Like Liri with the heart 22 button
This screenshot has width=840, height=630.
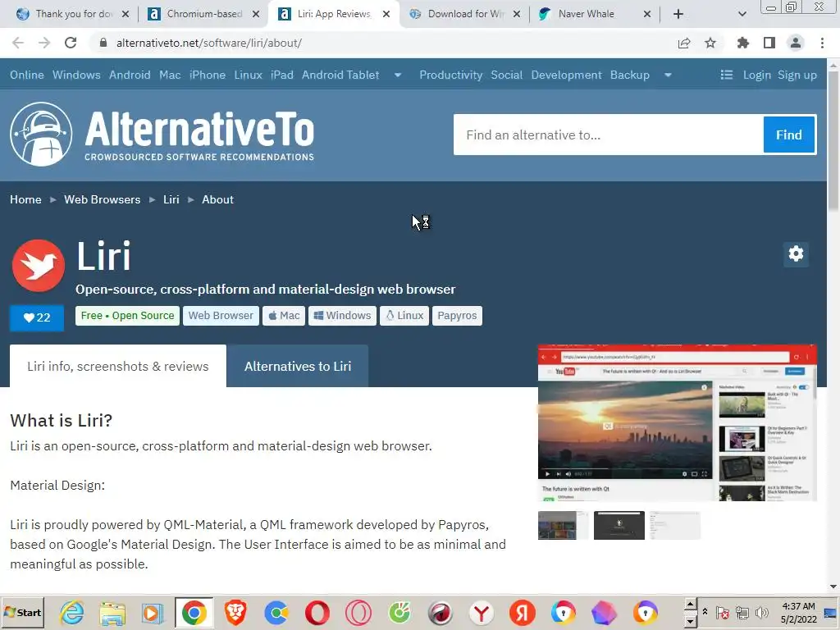pos(37,317)
